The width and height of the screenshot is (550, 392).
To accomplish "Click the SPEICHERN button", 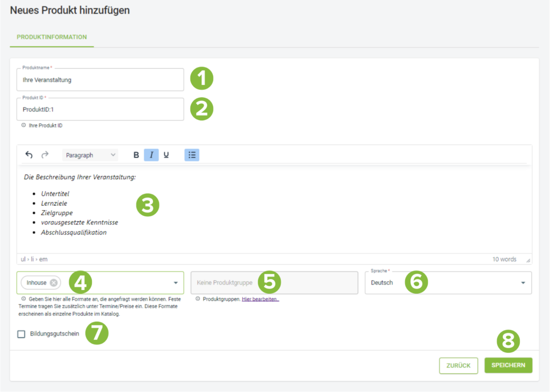I will coord(508,365).
